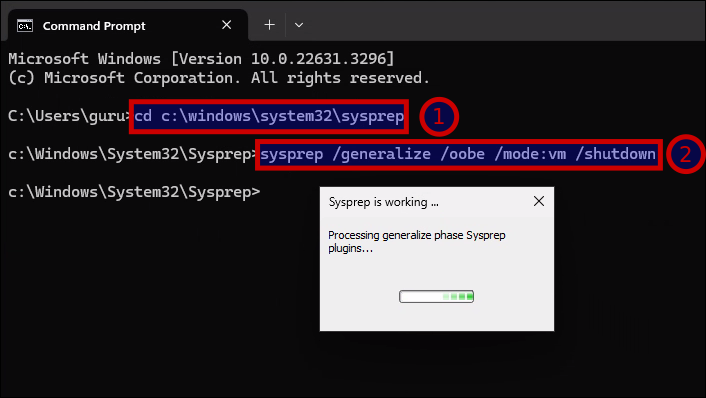Expand the new tab profile dropdown

[x=299, y=25]
